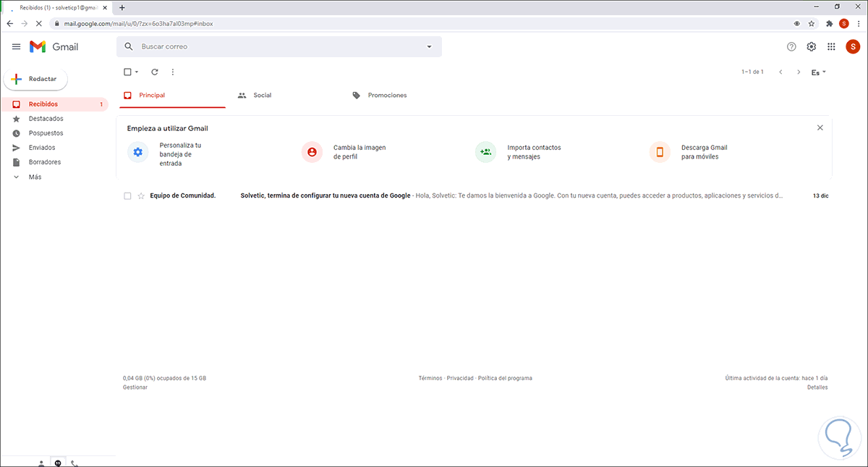Open the Chrome three-dot menu
The width and height of the screenshot is (868, 467).
859,23
